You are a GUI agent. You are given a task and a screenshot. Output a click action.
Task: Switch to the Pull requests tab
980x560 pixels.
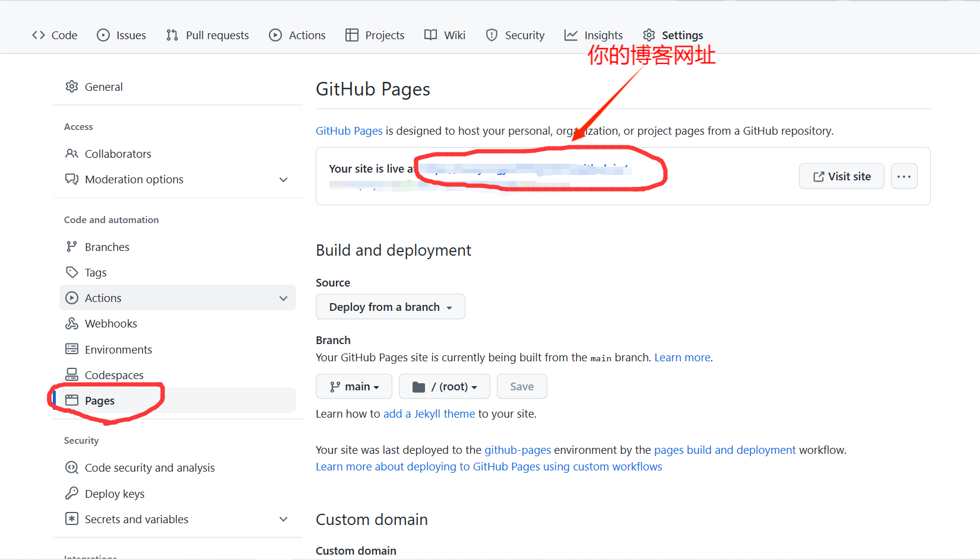[208, 35]
